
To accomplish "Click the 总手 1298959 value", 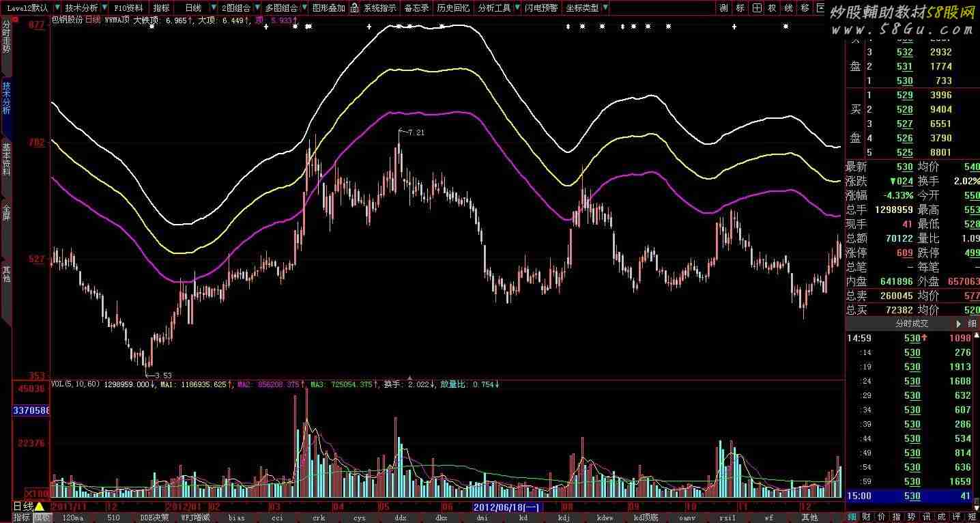I will (x=894, y=210).
